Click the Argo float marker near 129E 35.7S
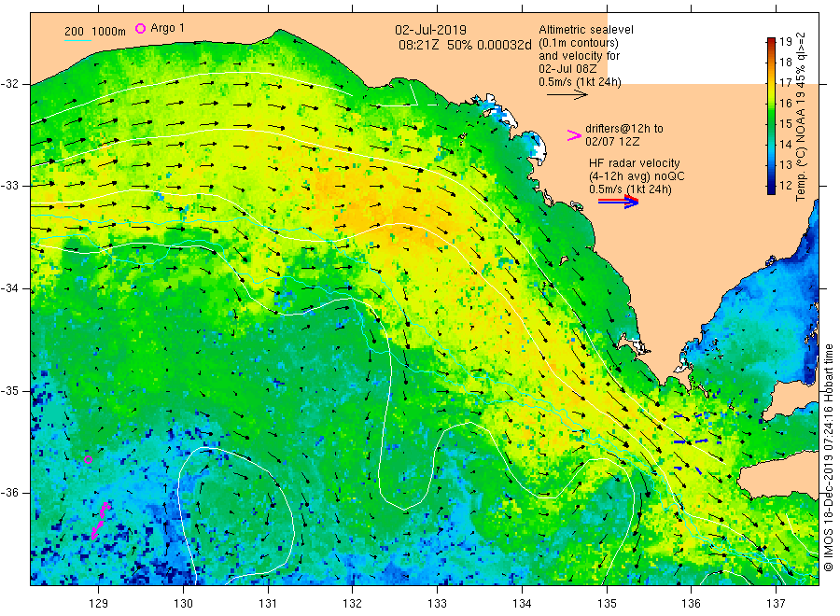 [89, 459]
